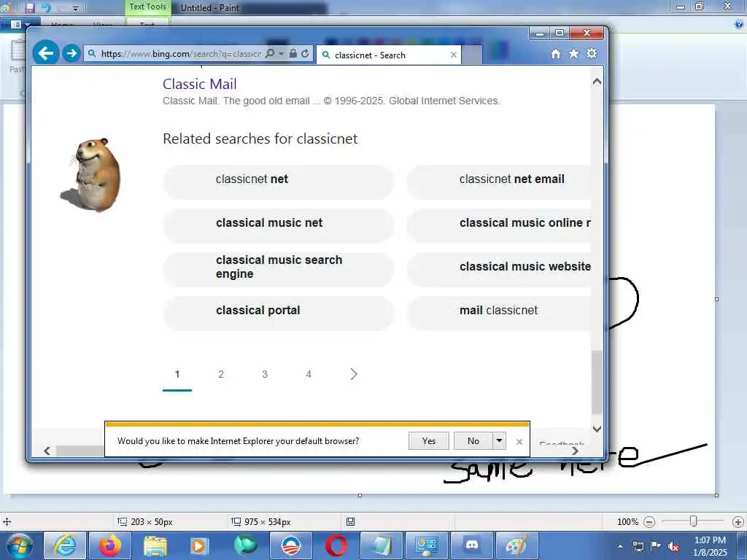
Task: Click No on default browser prompt
Action: (473, 441)
